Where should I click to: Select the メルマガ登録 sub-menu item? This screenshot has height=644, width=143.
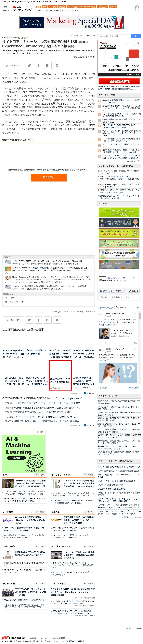(x=74, y=10)
